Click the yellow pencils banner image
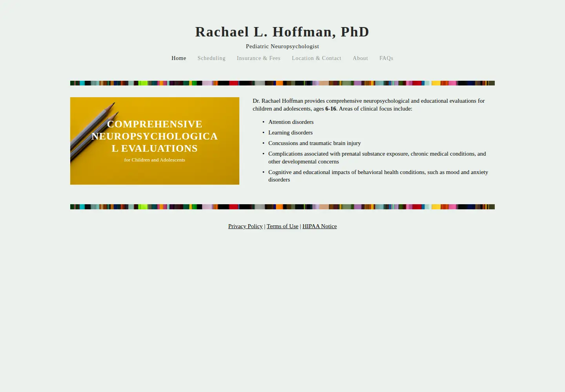 click(x=155, y=141)
